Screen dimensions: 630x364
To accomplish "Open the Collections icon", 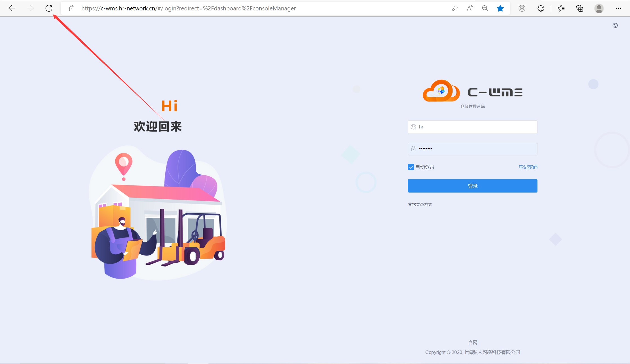I will (580, 8).
